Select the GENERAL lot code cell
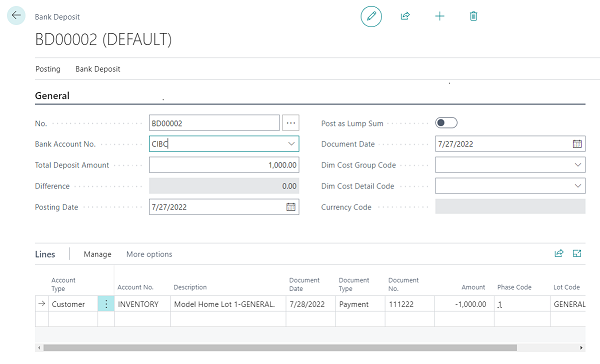The width and height of the screenshot is (600, 364). [568, 304]
